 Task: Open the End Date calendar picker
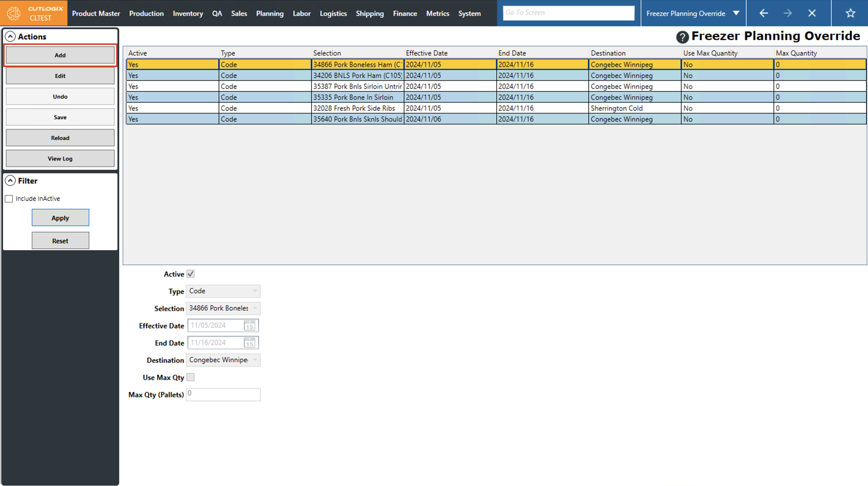click(x=249, y=343)
